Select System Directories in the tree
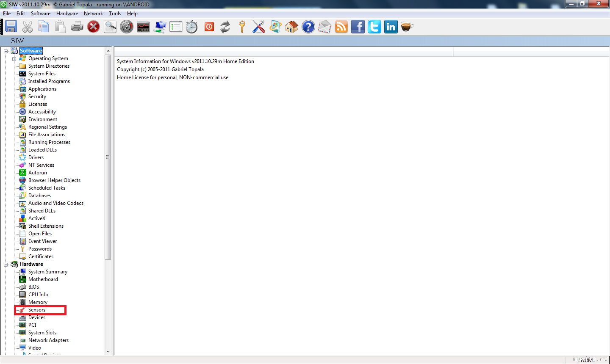 (x=49, y=66)
